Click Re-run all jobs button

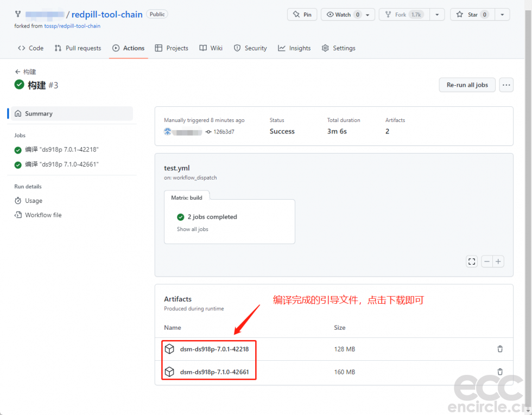(x=467, y=85)
